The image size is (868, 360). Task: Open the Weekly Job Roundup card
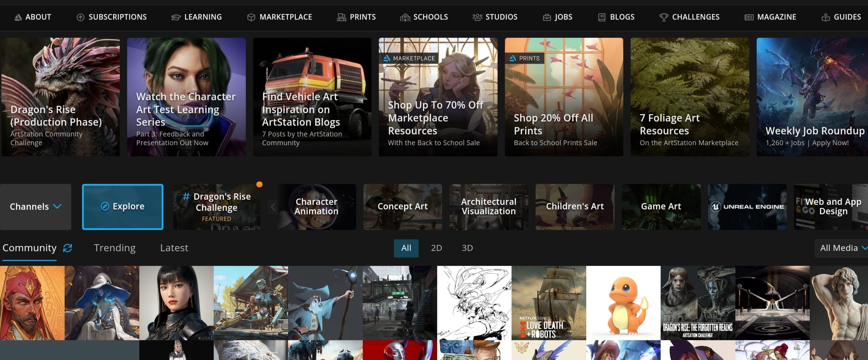[x=812, y=97]
